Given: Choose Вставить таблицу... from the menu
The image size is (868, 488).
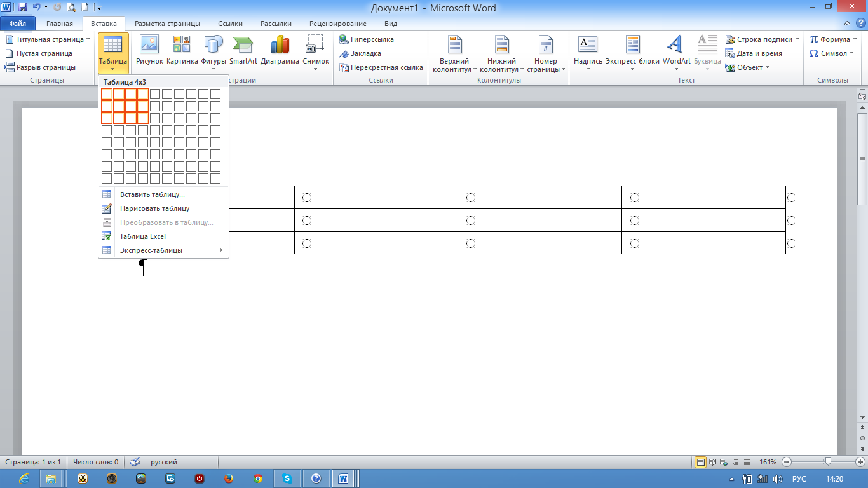Looking at the screenshot, I should [163, 194].
